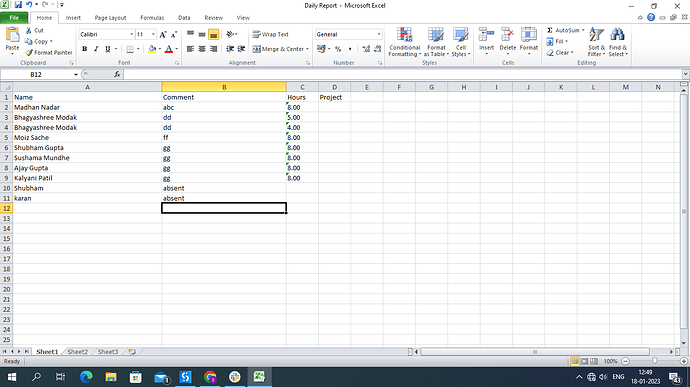690x387 pixels.
Task: Open Conditional Formatting in the Styles group
Action: [x=404, y=42]
